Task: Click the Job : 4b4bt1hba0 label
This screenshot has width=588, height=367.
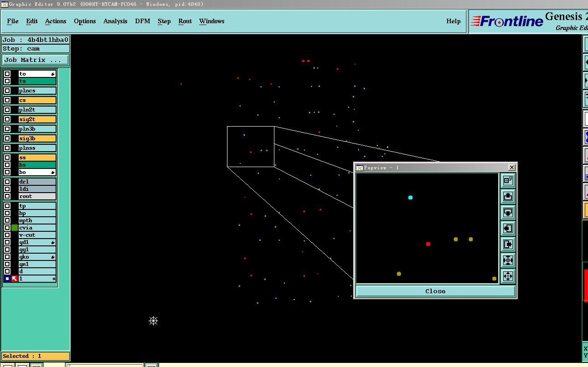Action: (36, 40)
